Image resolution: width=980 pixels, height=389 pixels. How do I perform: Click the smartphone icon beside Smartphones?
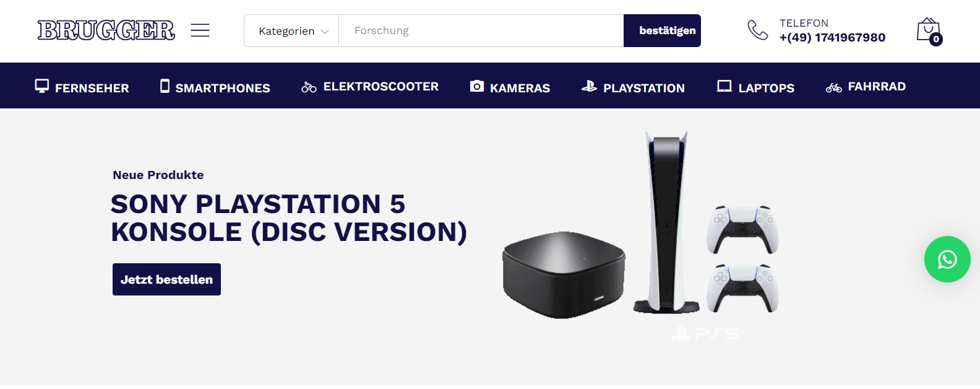(165, 86)
